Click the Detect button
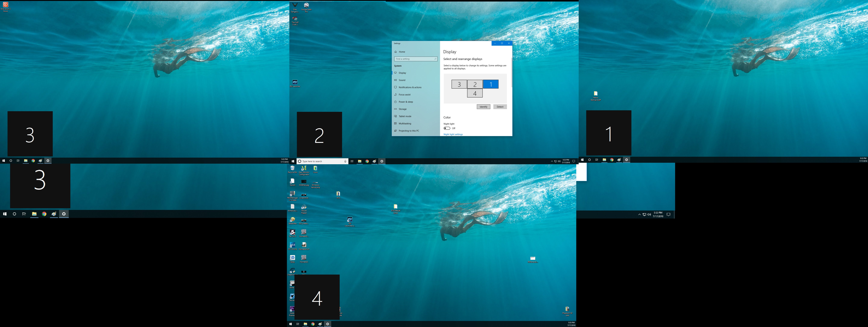The height and width of the screenshot is (327, 868). coord(500,107)
